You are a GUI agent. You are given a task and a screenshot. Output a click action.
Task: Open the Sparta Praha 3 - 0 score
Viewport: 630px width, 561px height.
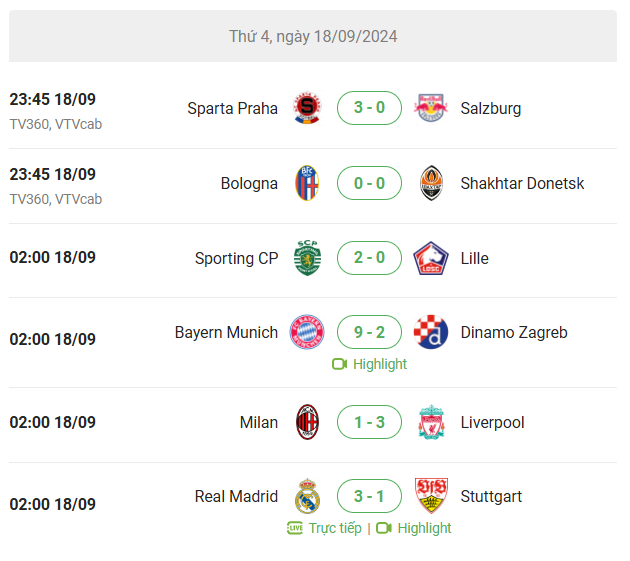coord(369,108)
